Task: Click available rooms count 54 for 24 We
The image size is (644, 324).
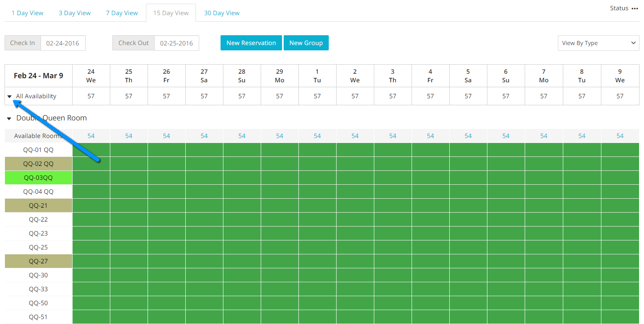Action: 91,136
